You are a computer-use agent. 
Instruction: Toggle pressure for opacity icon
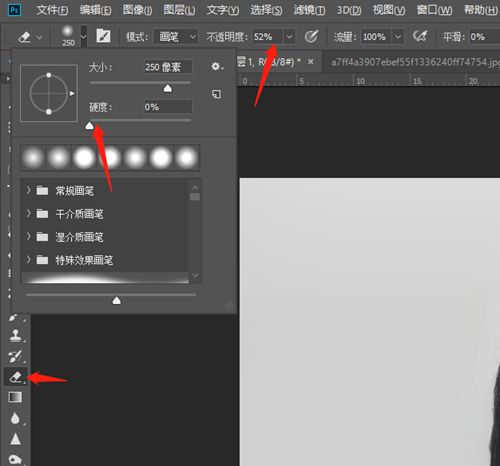[311, 36]
